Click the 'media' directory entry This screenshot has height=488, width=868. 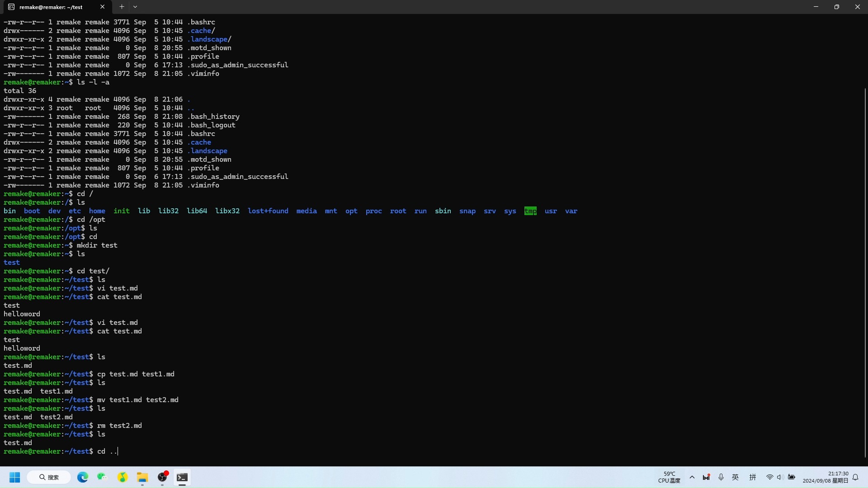point(307,211)
